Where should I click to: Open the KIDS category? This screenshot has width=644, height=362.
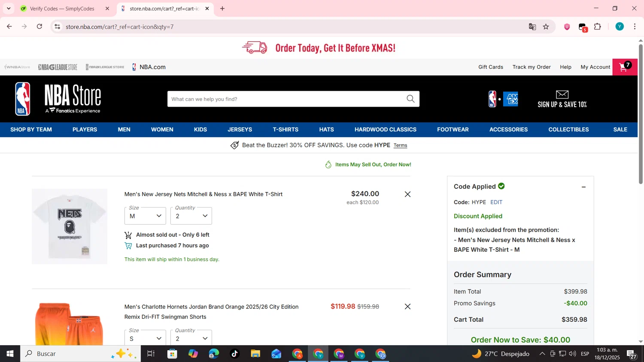(200, 130)
